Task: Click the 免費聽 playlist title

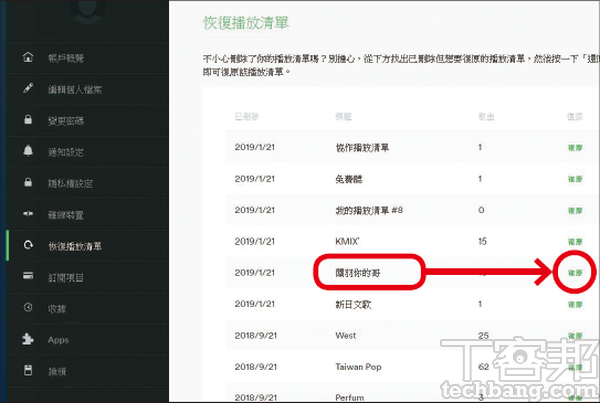Action: point(349,179)
